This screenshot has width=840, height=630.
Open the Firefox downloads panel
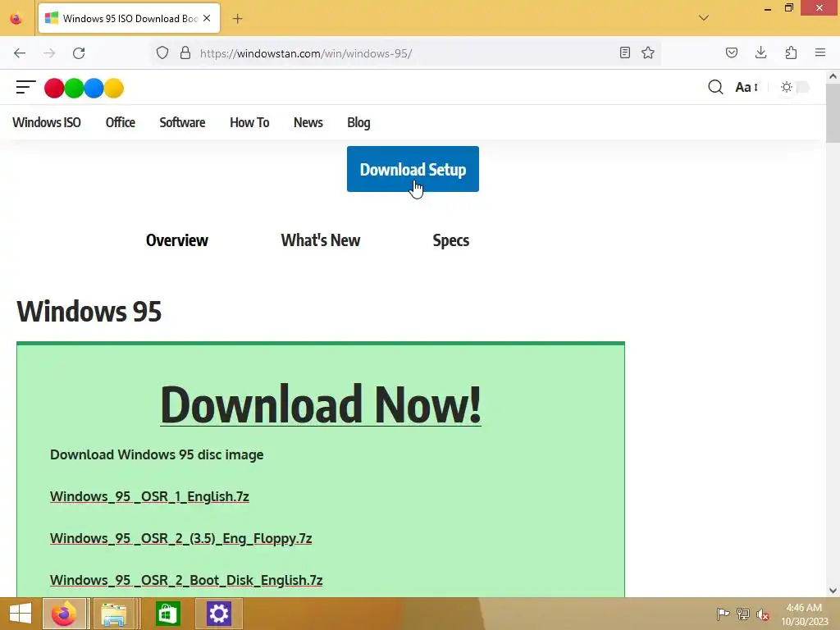pos(760,52)
